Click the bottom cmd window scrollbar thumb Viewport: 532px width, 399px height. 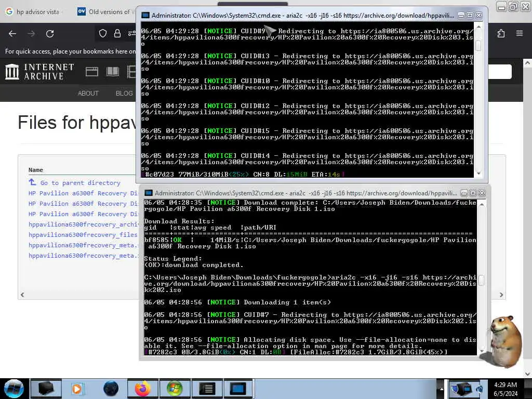click(482, 280)
